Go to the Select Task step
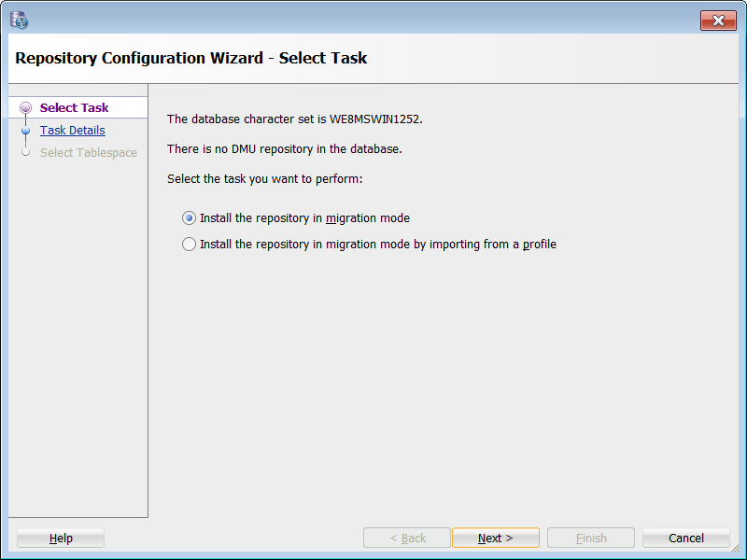 pyautogui.click(x=74, y=108)
